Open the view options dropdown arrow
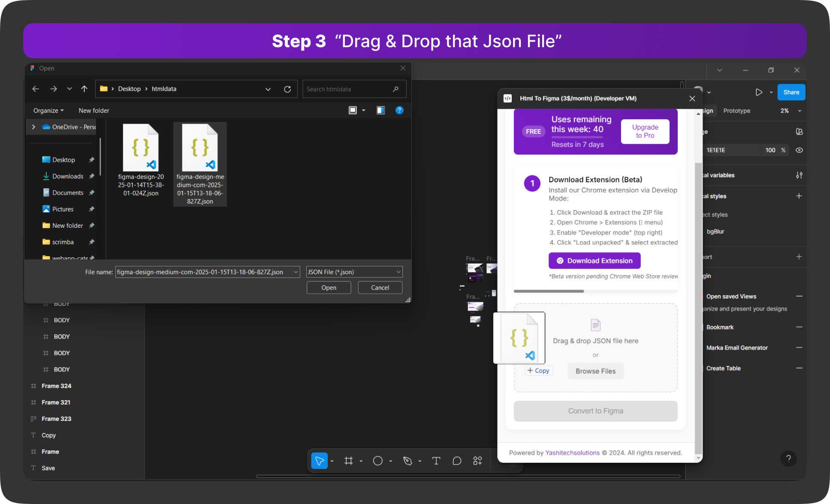Screen dimensions: 830x504 coord(364,110)
